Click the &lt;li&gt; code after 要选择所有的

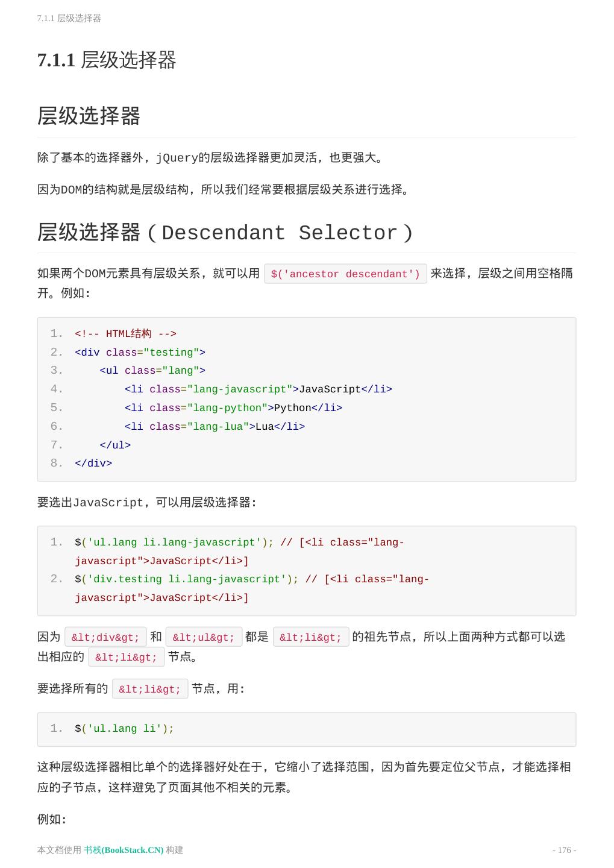150,689
